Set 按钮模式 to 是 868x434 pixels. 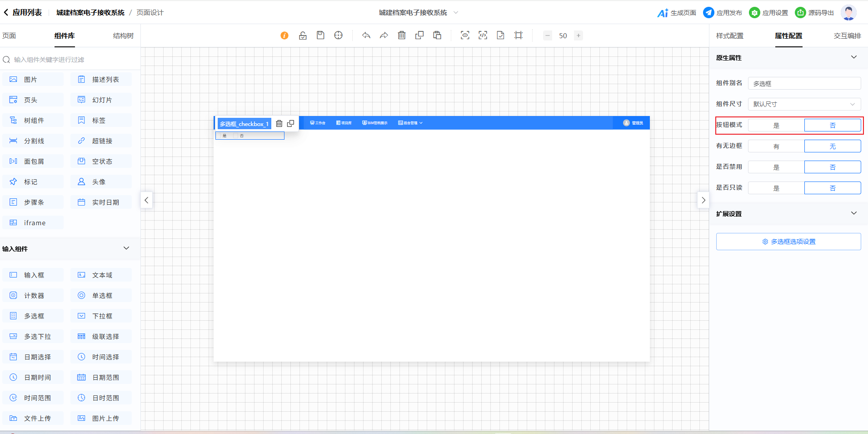tap(776, 126)
